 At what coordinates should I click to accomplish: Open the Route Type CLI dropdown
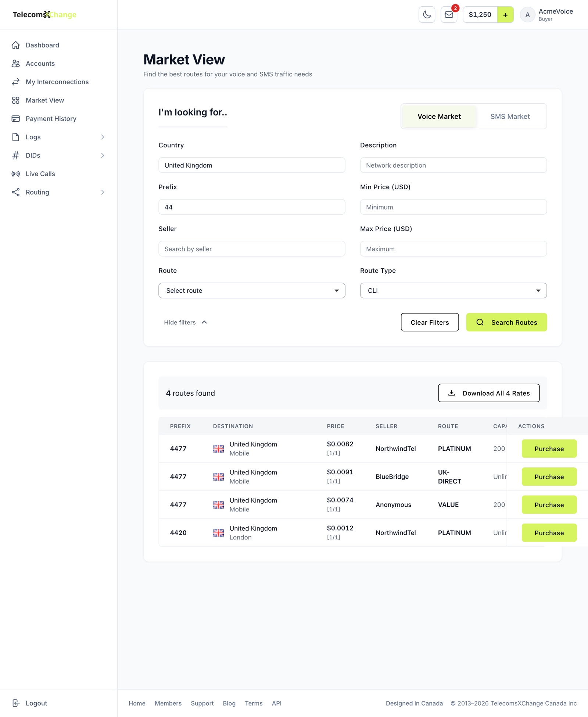click(453, 290)
